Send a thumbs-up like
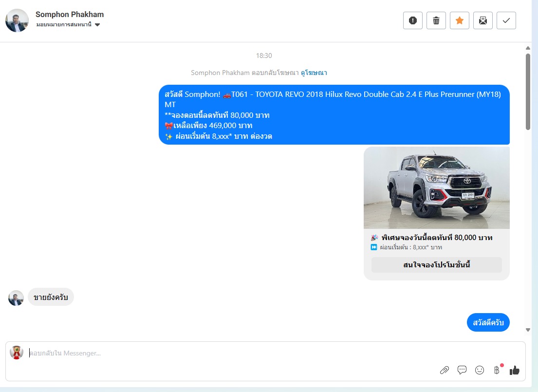The image size is (538, 392). [x=514, y=370]
